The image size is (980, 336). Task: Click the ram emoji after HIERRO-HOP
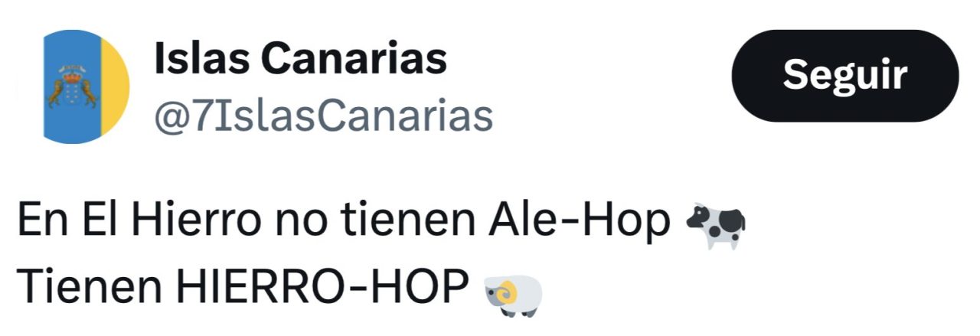click(x=513, y=295)
